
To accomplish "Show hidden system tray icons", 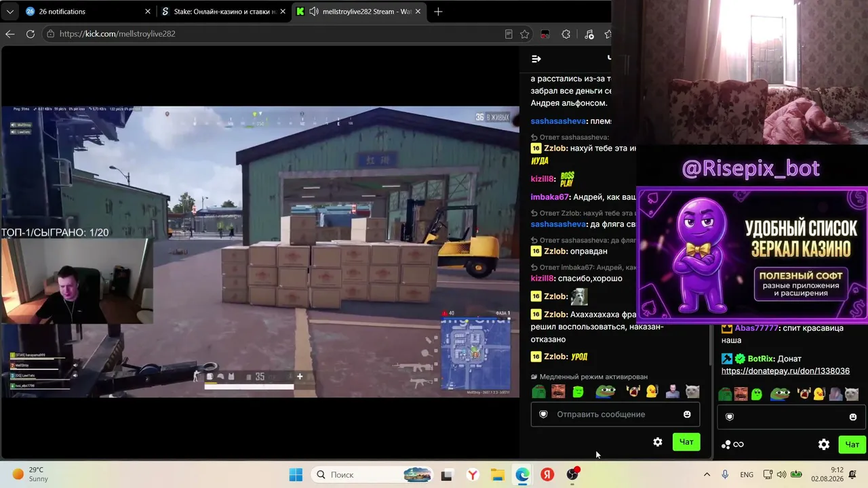I will point(707,474).
